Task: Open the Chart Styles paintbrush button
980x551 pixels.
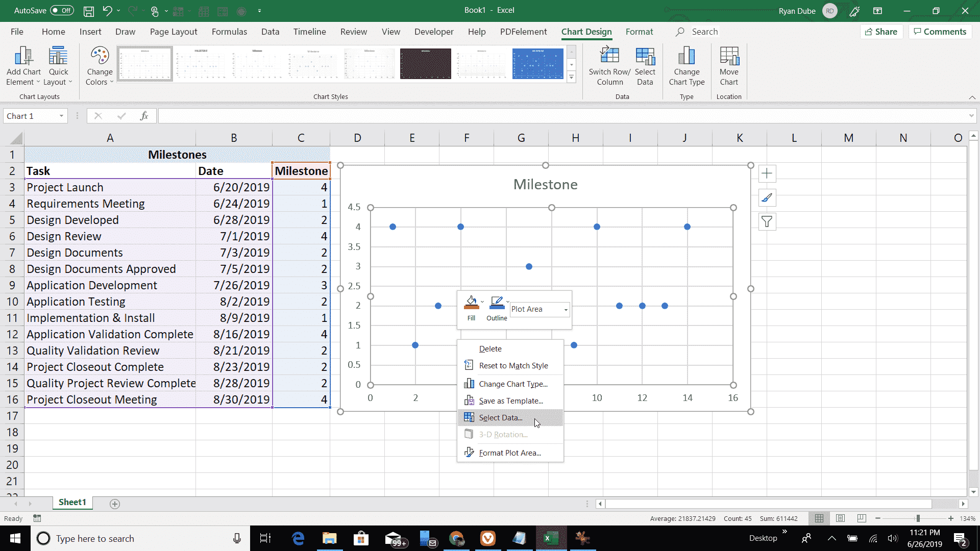Action: click(x=767, y=198)
